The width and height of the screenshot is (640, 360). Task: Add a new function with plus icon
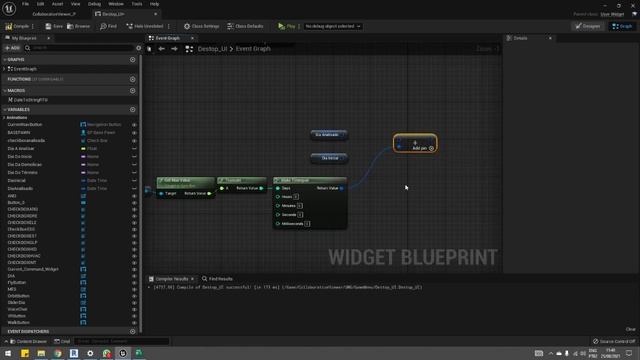(133, 79)
